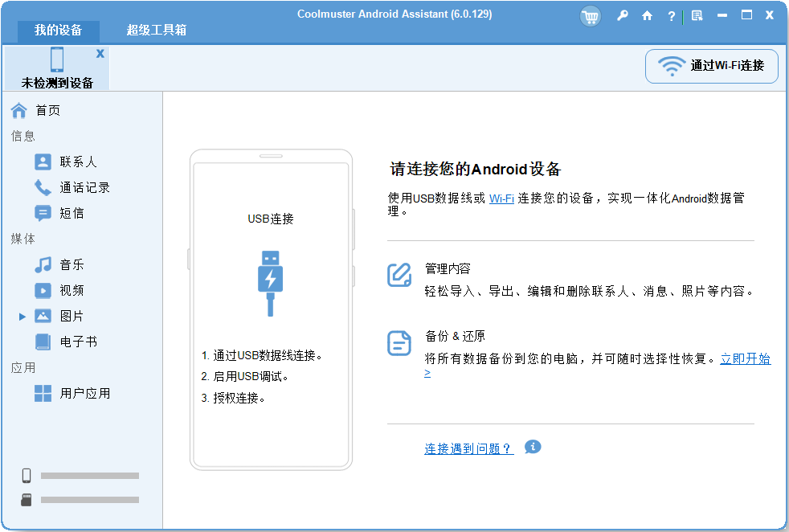Image resolution: width=789 pixels, height=532 pixels.
Task: Open 电子书 in the sidebar
Action: tap(78, 342)
